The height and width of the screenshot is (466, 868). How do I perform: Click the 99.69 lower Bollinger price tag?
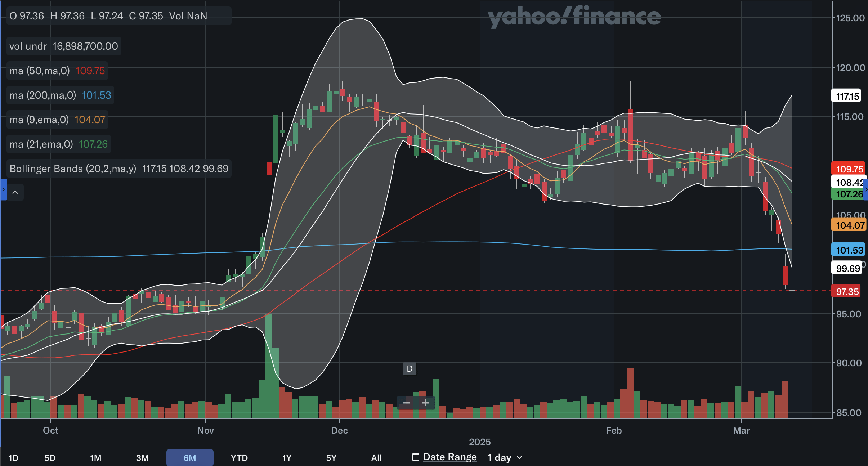point(847,268)
